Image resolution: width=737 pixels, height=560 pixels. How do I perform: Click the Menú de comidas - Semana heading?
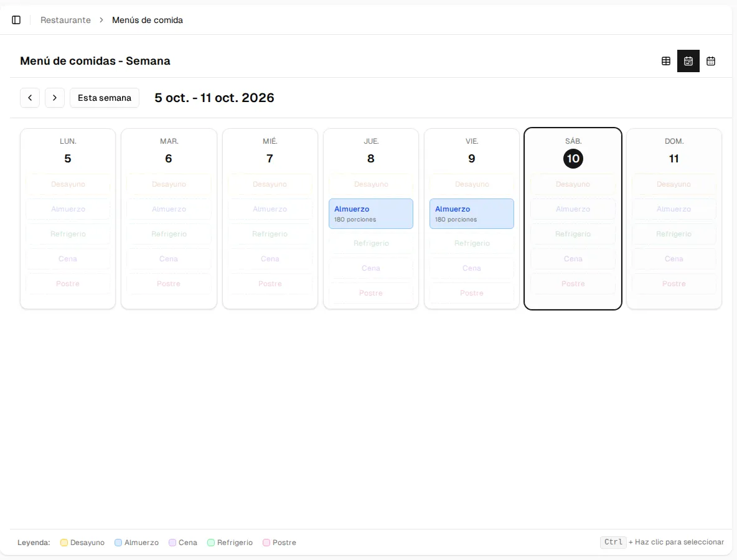pos(95,61)
